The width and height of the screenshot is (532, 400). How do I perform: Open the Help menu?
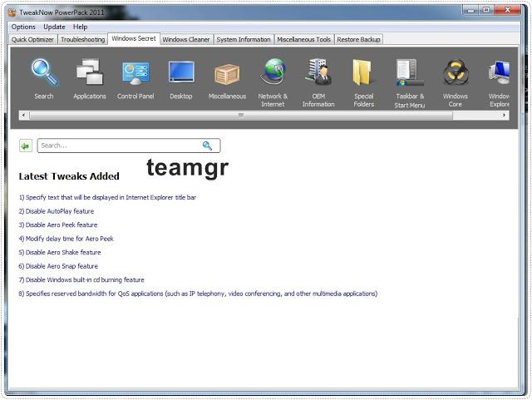tap(80, 27)
